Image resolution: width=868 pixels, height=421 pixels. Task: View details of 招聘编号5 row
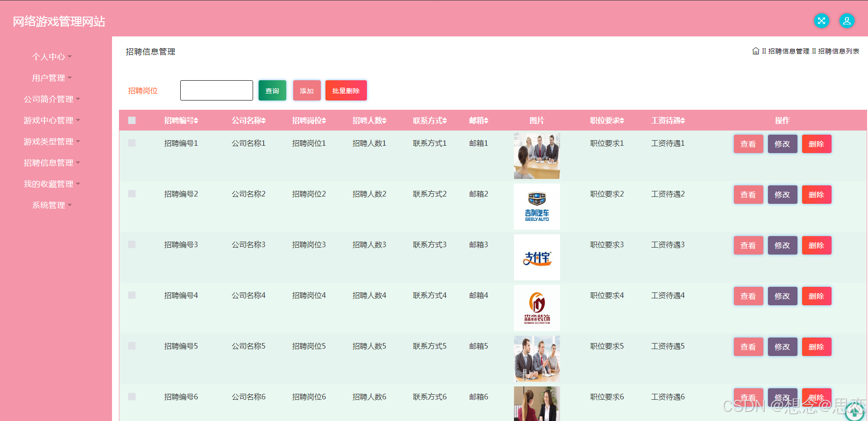coord(748,347)
